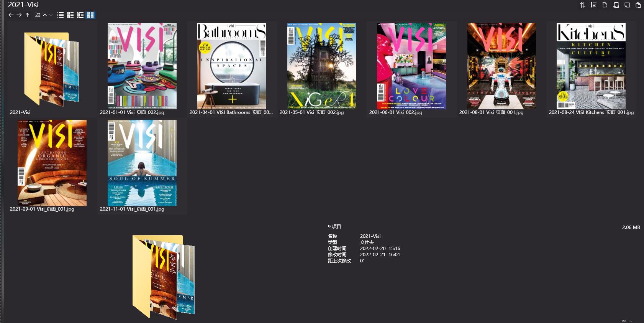Select the 2021-08-01 Visi robot cover thumbnail

pyautogui.click(x=501, y=66)
